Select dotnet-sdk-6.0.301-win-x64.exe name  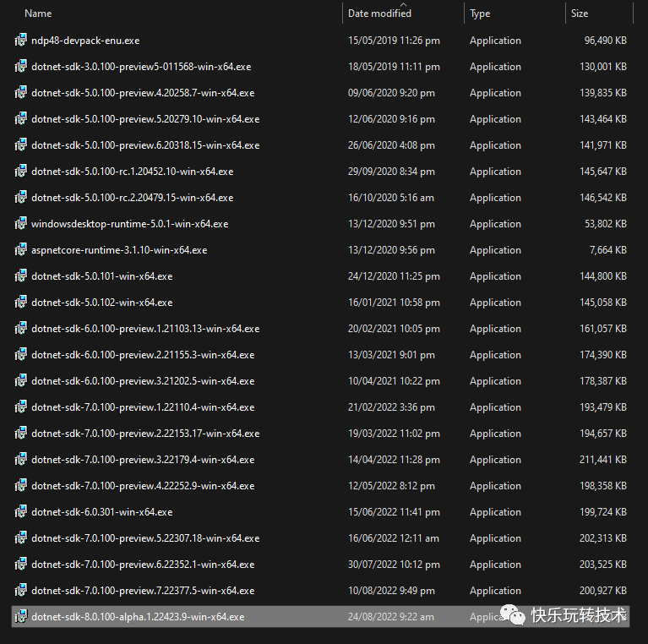[102, 512]
